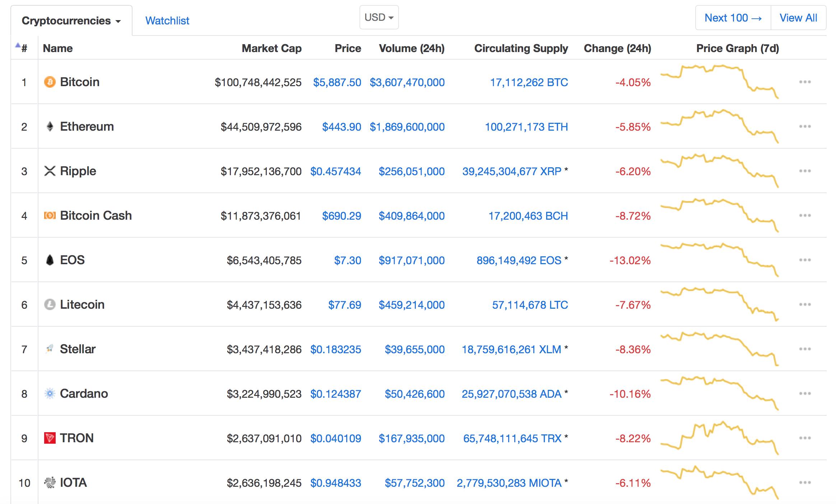Image resolution: width=836 pixels, height=504 pixels.
Task: Open the three-dot menu for Bitcoin
Action: (805, 82)
